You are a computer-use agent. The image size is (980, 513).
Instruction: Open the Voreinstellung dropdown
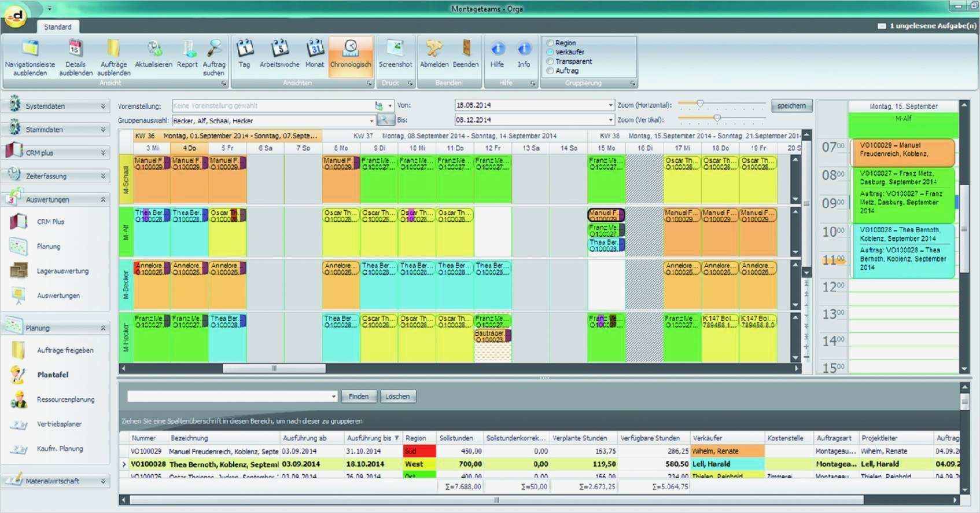[x=390, y=106]
